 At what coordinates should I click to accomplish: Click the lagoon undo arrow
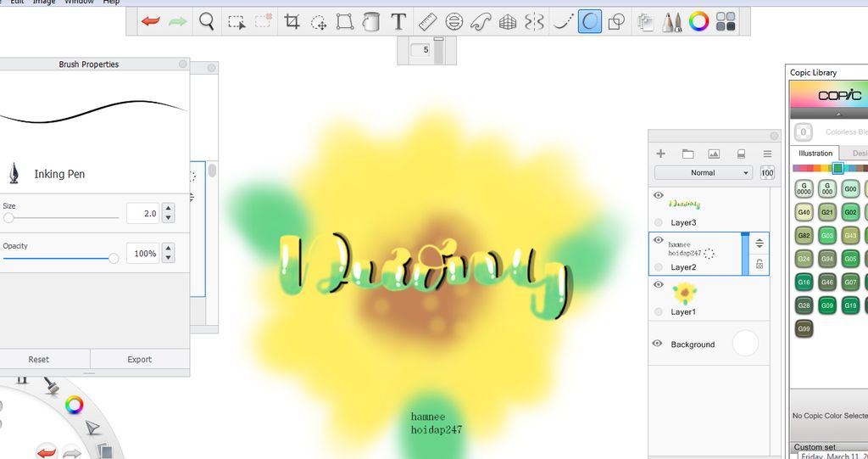(47, 452)
